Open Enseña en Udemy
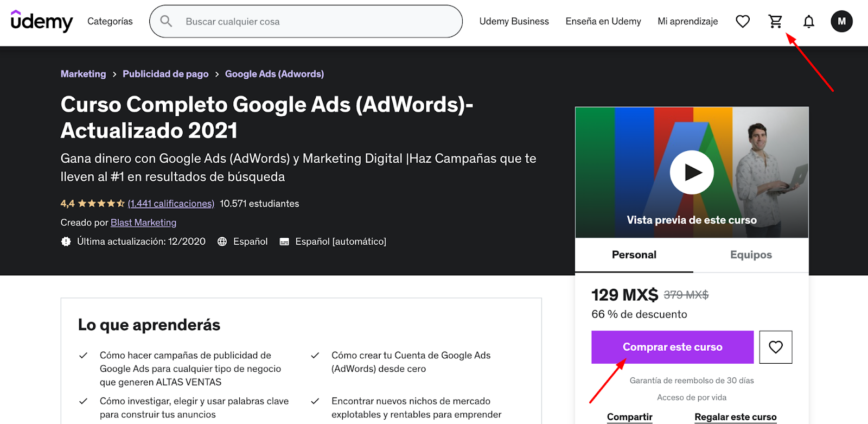The width and height of the screenshot is (868, 424). [603, 21]
